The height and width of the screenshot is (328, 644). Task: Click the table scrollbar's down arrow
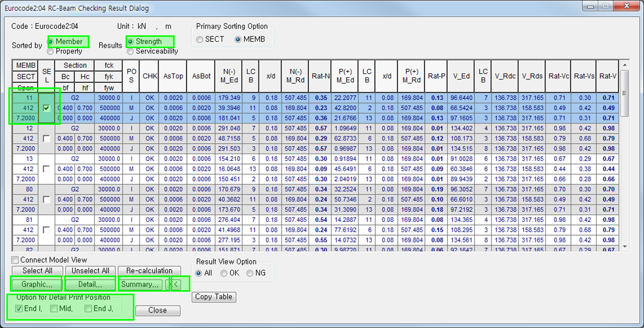tap(624, 246)
